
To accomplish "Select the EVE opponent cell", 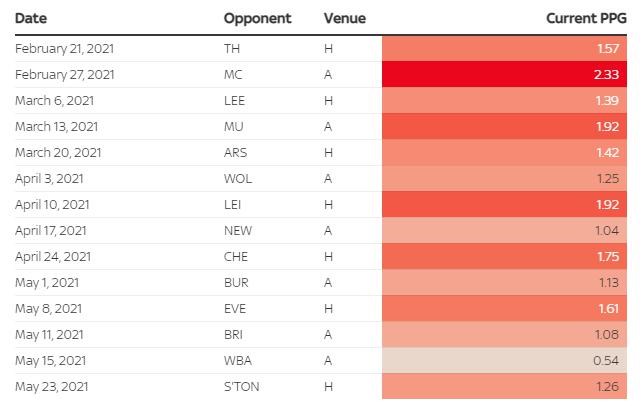I will pos(234,308).
